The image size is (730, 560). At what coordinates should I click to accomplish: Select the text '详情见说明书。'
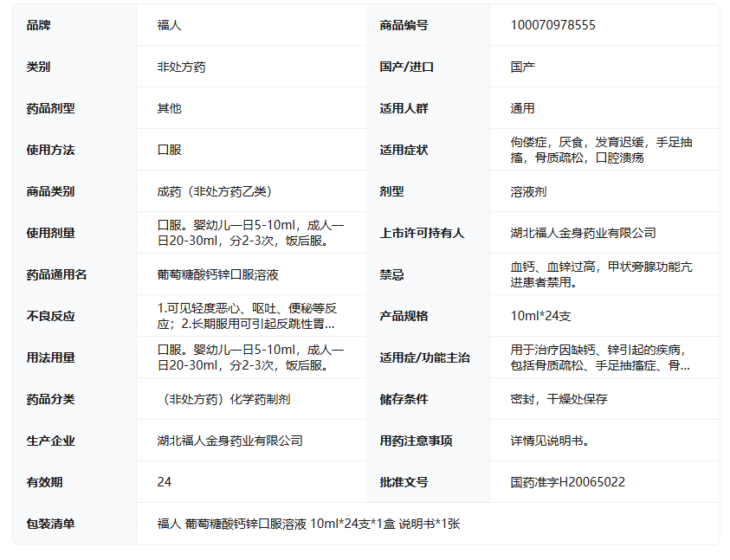pyautogui.click(x=550, y=441)
